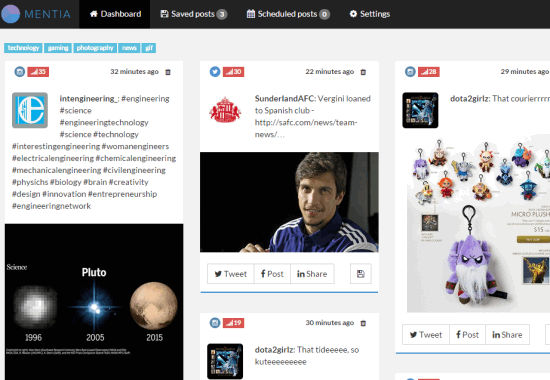This screenshot has height=380, width=550.
Task: Save the SunderlandAFC post with floppy icon
Action: click(x=361, y=274)
